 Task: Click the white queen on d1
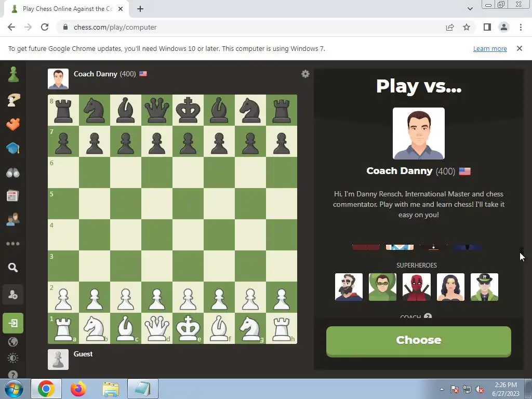157,328
